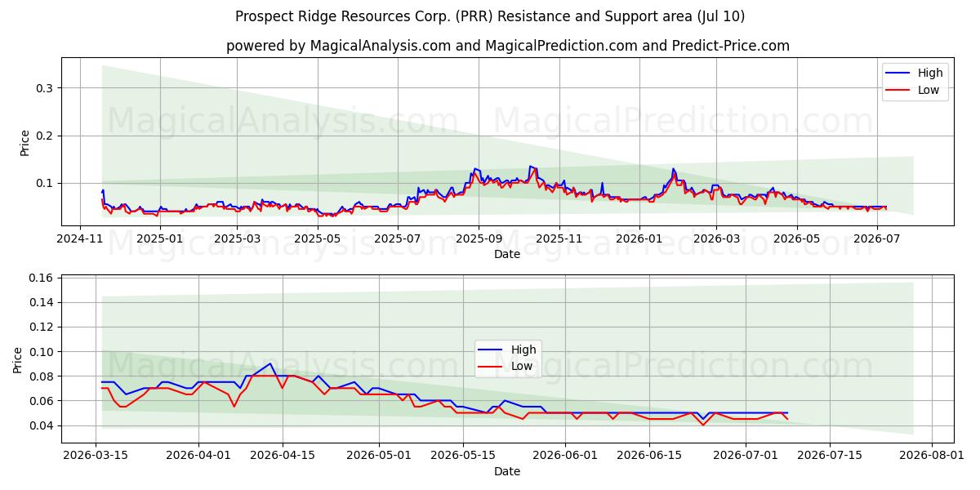Click the '0.14' price tick on the bottom chart
980x490 pixels.
(41, 302)
